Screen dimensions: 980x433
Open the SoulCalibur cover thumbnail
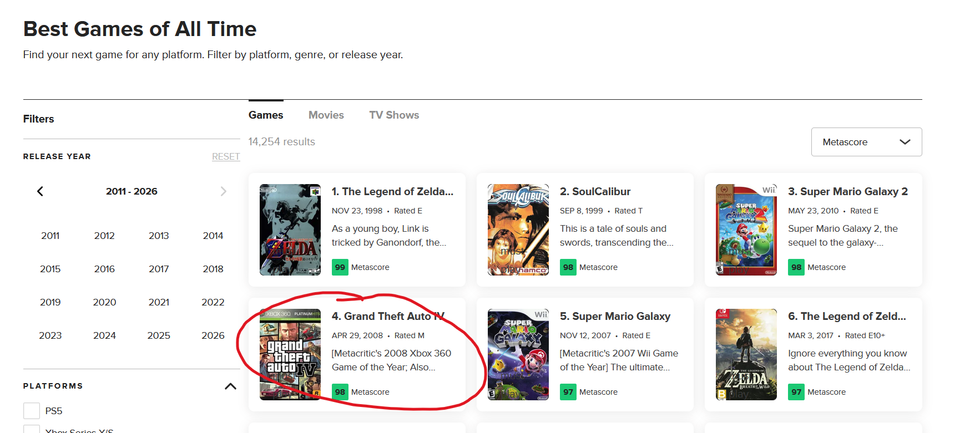click(x=518, y=230)
